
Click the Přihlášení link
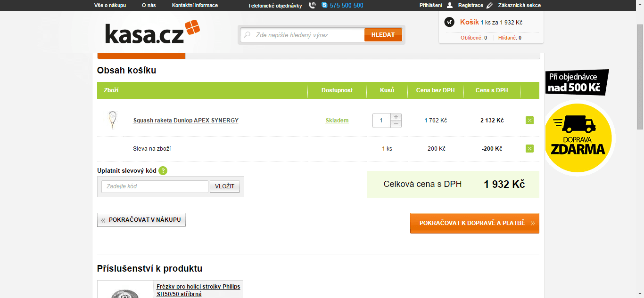click(x=431, y=5)
